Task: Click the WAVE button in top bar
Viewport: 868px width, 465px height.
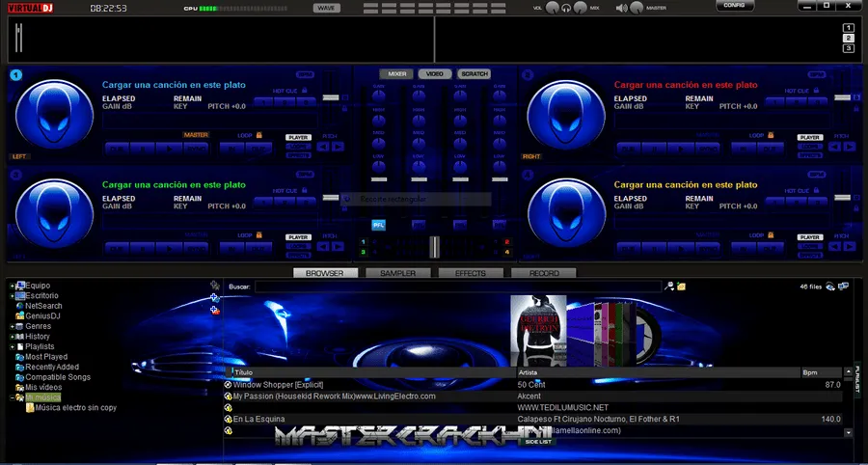Action: pyautogui.click(x=327, y=8)
